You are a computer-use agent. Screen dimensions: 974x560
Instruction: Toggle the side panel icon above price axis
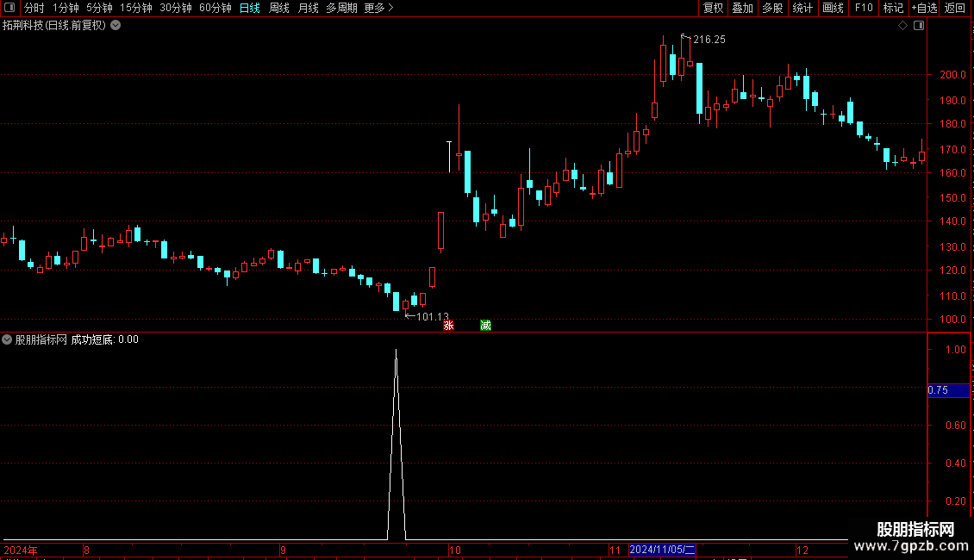919,26
